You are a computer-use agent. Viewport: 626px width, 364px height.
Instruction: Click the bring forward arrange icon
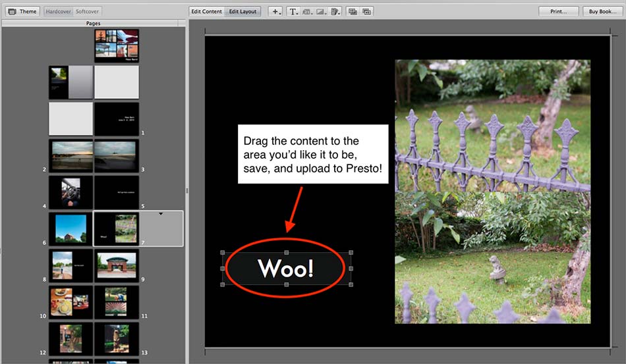(x=353, y=12)
